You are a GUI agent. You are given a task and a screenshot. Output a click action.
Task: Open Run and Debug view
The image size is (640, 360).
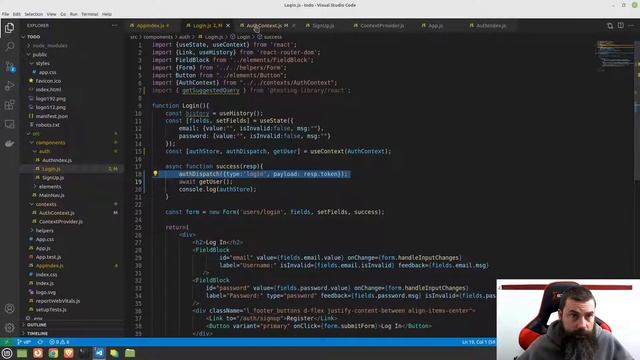9,86
